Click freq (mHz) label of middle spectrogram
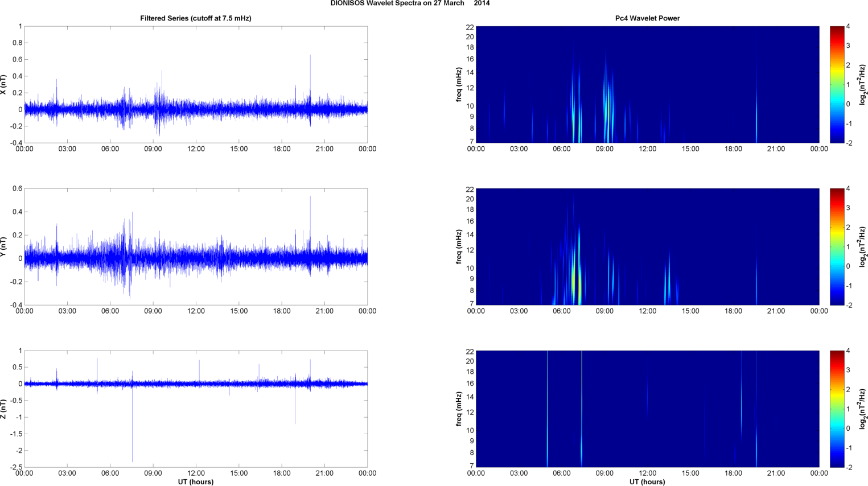The image size is (868, 486). coord(459,247)
